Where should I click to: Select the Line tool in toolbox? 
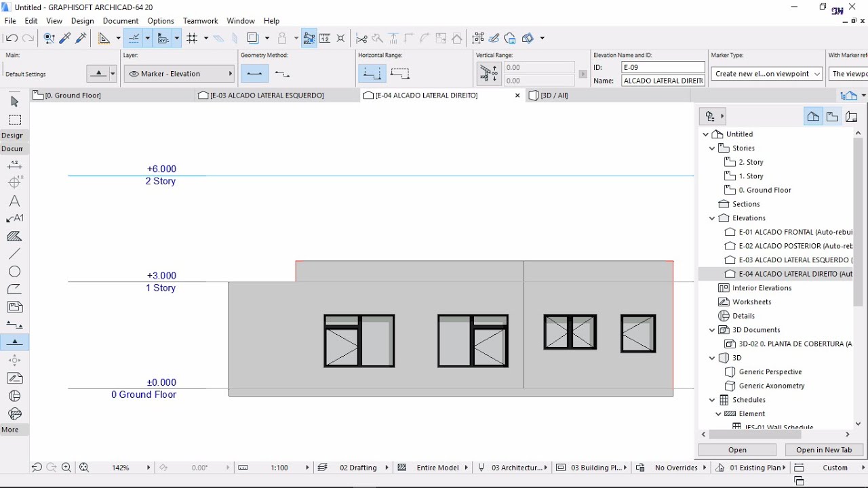pos(15,253)
